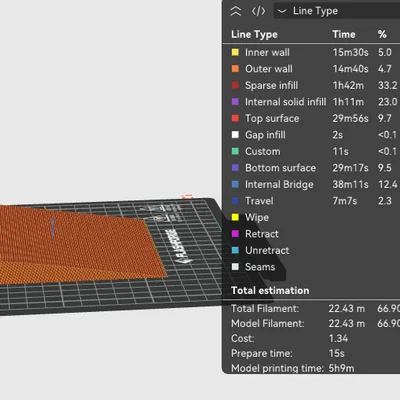Click the Model printing time 5h9m
Screen dimensions: 400x400
pyautogui.click(x=342, y=368)
